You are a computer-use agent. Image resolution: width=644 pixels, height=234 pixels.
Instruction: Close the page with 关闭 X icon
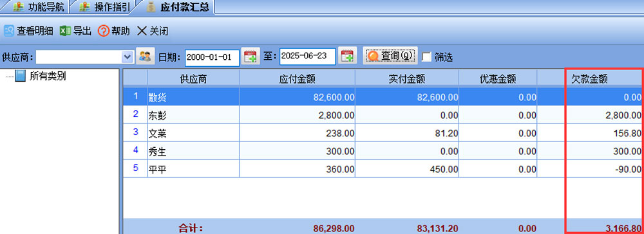(142, 31)
